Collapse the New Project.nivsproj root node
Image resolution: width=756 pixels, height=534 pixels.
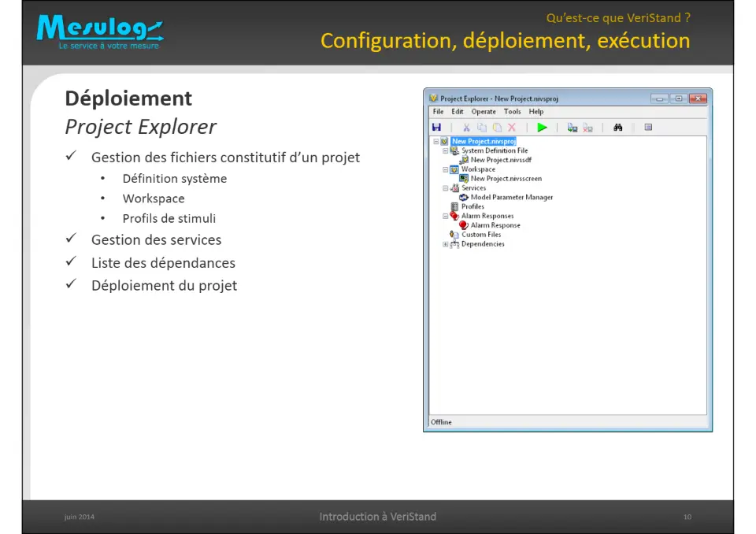[435, 141]
